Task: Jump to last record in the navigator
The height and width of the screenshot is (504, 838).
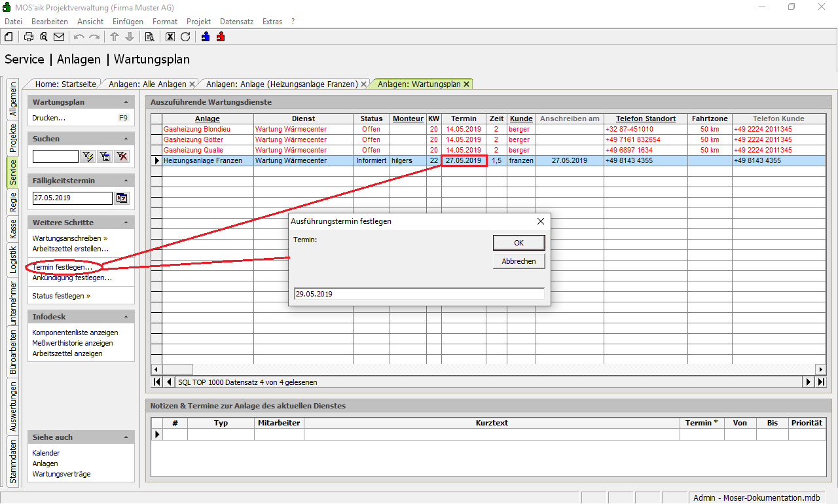Action: coord(820,382)
